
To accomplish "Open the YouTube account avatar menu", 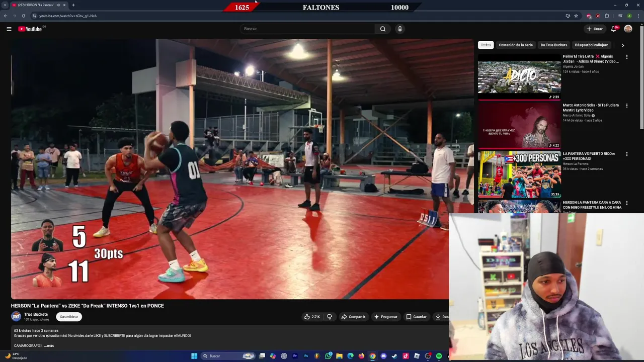I will coord(628,29).
